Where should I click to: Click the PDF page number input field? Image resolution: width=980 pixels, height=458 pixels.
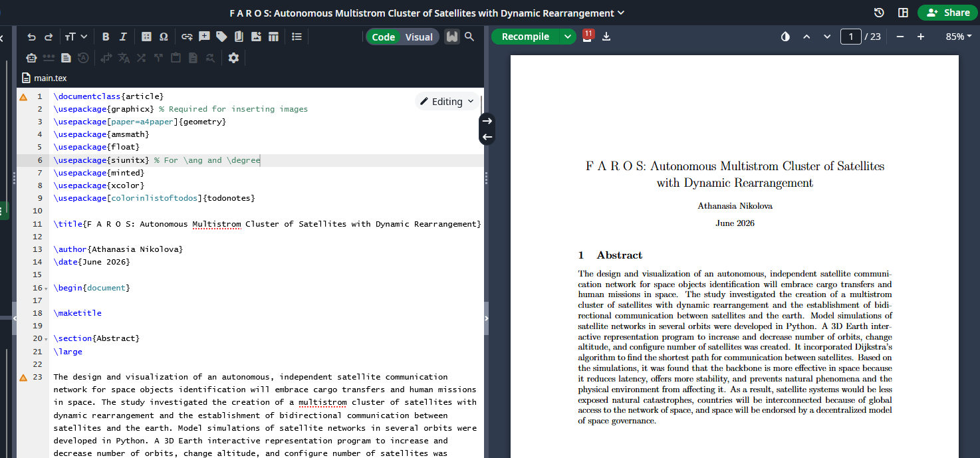(851, 37)
